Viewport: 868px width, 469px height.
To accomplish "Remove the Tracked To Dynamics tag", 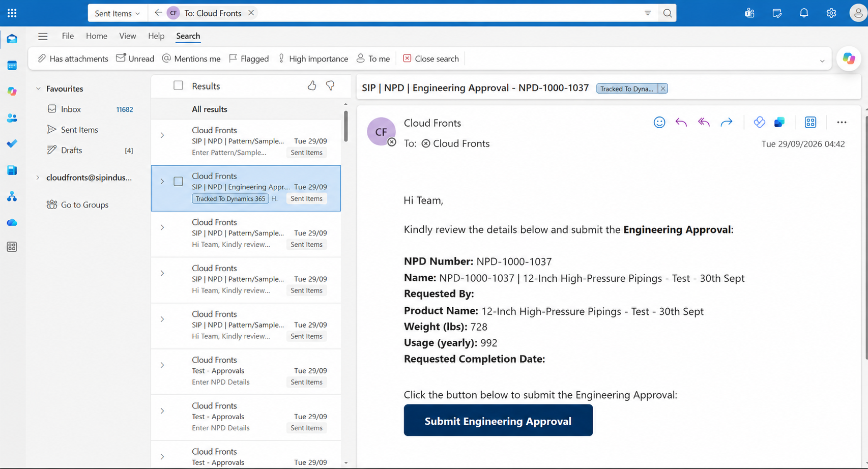I will pyautogui.click(x=663, y=89).
